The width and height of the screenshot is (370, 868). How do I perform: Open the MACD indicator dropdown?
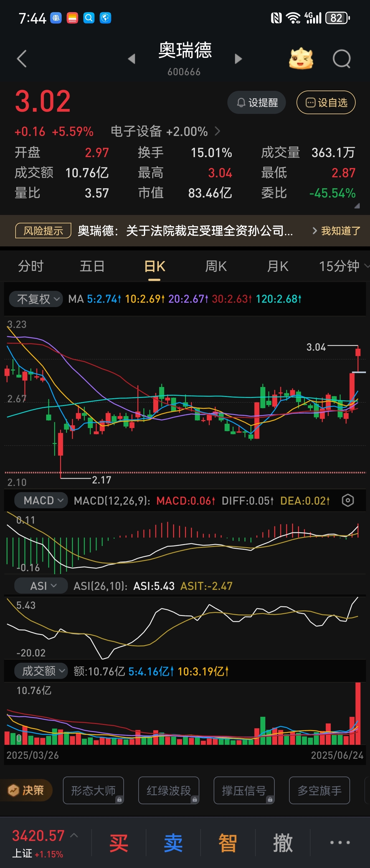[x=41, y=500]
